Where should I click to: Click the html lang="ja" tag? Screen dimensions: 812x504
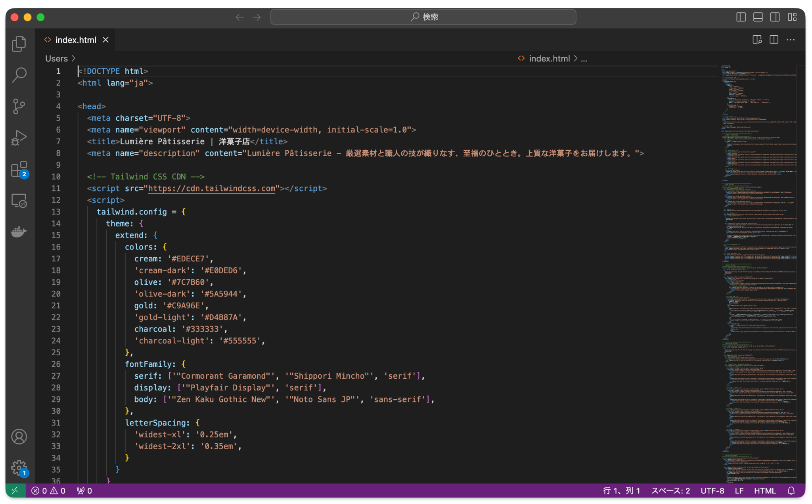[x=115, y=83]
